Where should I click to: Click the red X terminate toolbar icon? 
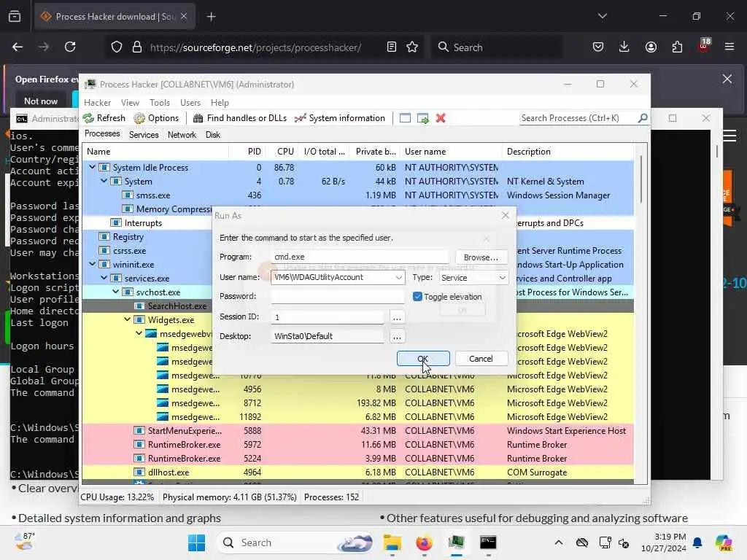(x=441, y=118)
